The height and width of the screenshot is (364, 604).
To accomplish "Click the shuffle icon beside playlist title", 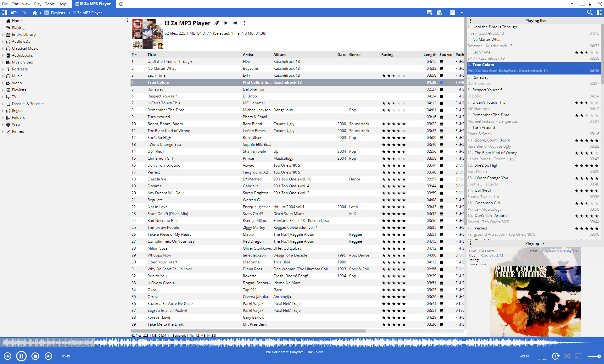I will point(235,23).
